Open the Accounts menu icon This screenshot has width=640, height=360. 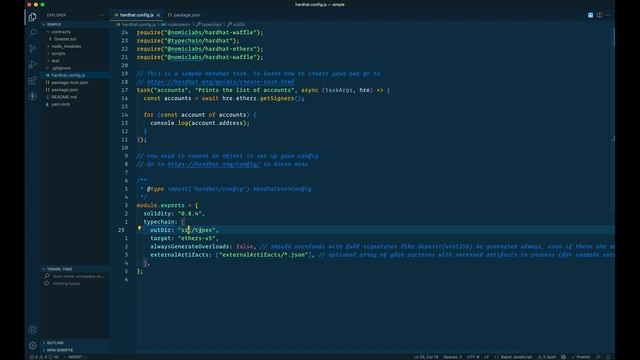click(x=32, y=330)
